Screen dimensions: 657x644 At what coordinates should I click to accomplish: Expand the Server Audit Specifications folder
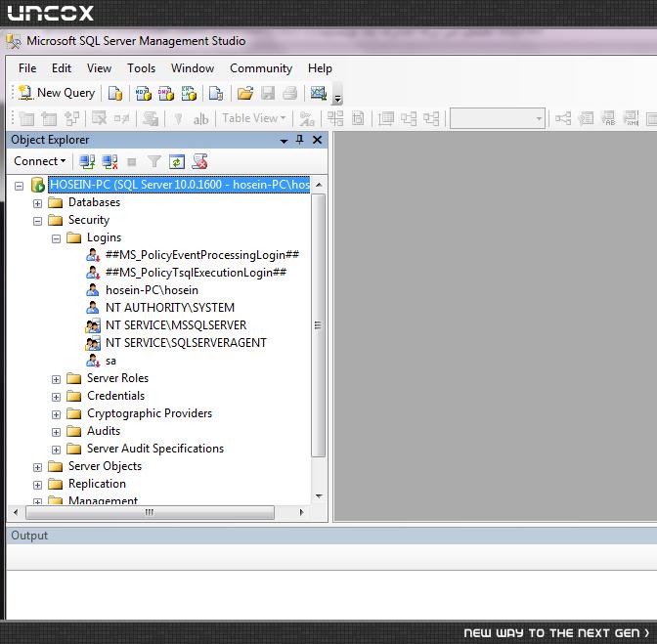pos(56,450)
